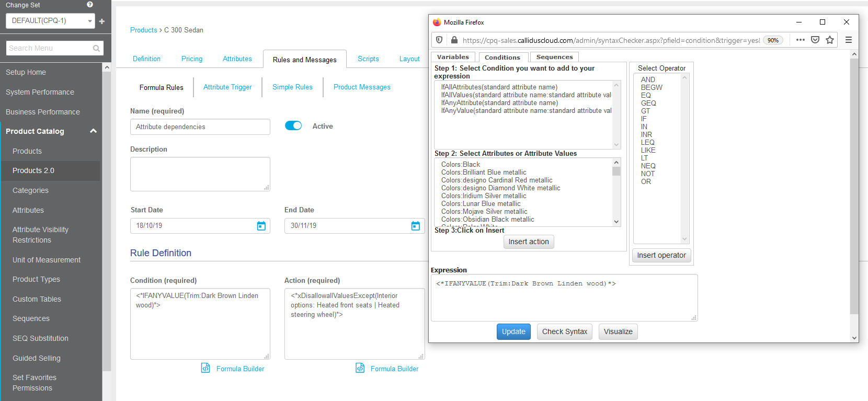Select the Simple Rules sub-tab
The image size is (868, 401).
[292, 87]
